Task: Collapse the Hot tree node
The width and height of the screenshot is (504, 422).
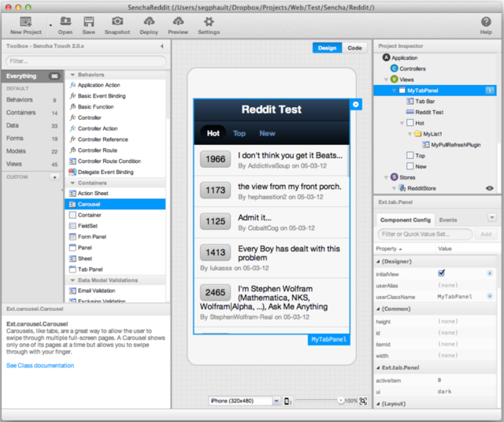Action: (x=402, y=123)
